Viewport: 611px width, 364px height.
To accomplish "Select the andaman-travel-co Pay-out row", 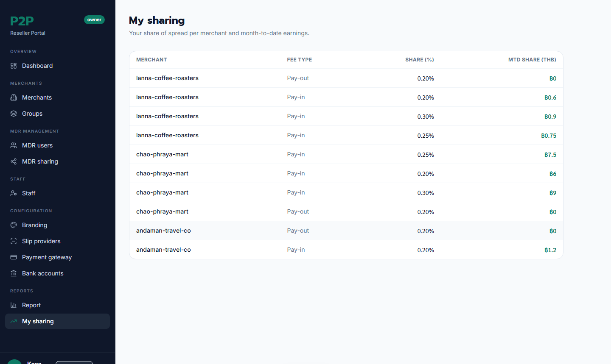I will coord(346,231).
